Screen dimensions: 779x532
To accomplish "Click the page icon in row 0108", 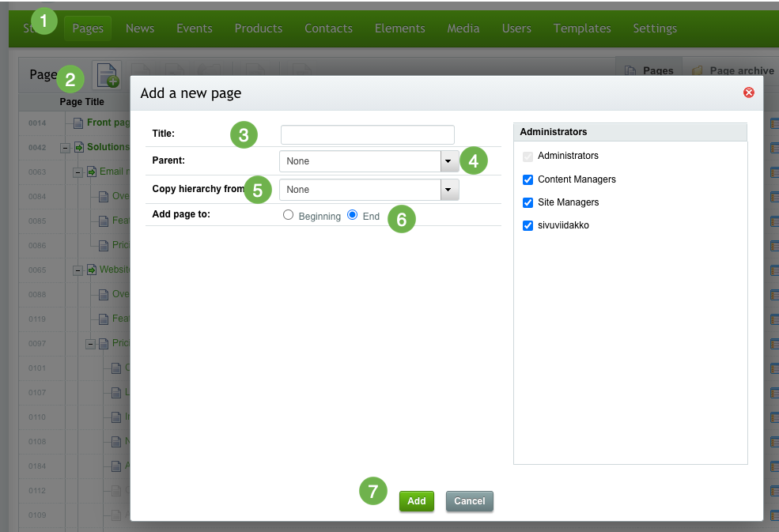I will pyautogui.click(x=115, y=442).
